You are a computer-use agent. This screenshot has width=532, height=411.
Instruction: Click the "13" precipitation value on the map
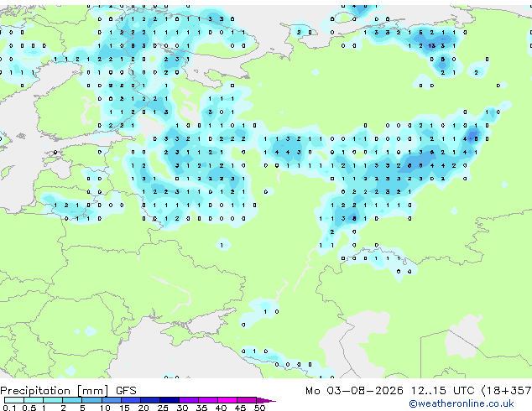coord(431,46)
